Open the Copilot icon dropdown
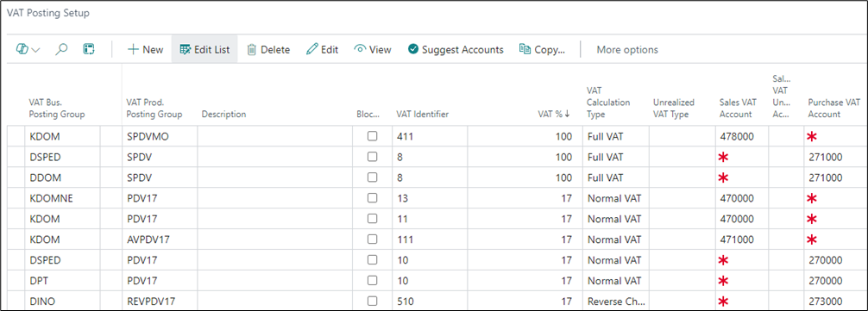 [x=28, y=50]
